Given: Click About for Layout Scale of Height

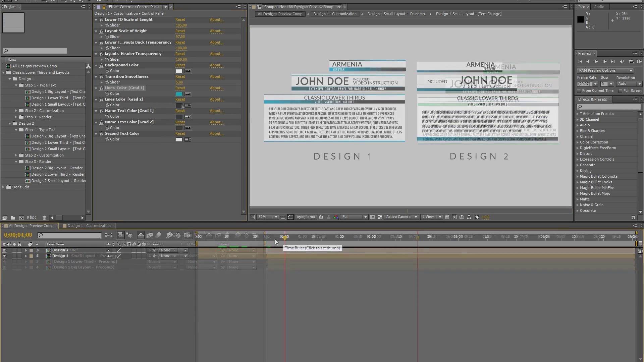Looking at the screenshot, I should (216, 31).
